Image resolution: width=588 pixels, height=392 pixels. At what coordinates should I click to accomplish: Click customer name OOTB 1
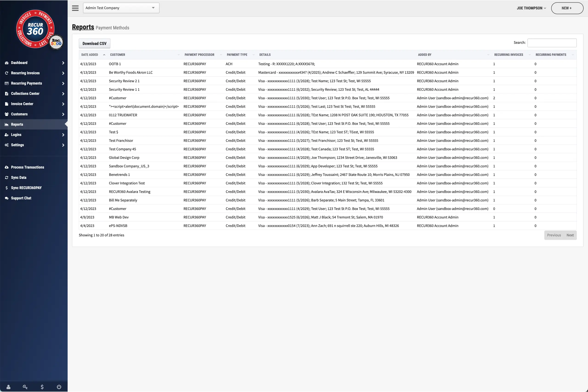pyautogui.click(x=115, y=64)
